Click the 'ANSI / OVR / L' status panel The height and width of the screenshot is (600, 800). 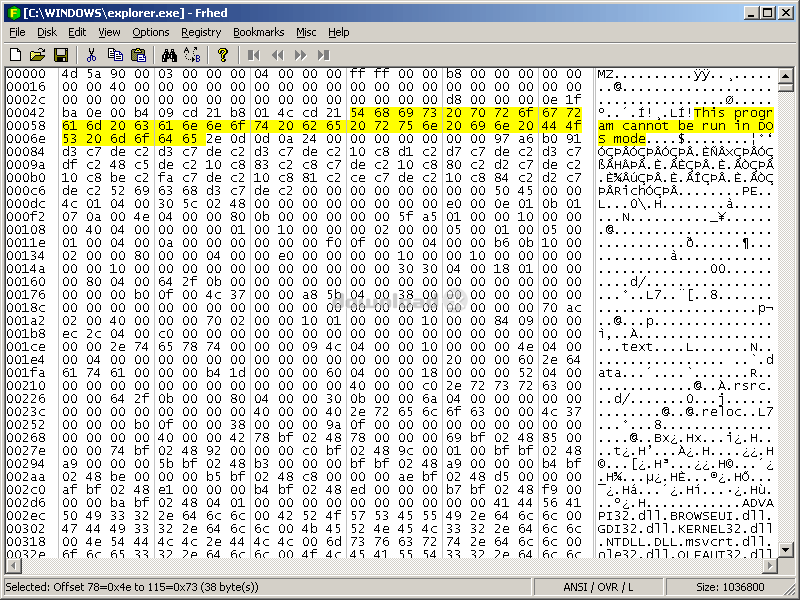[x=598, y=587]
